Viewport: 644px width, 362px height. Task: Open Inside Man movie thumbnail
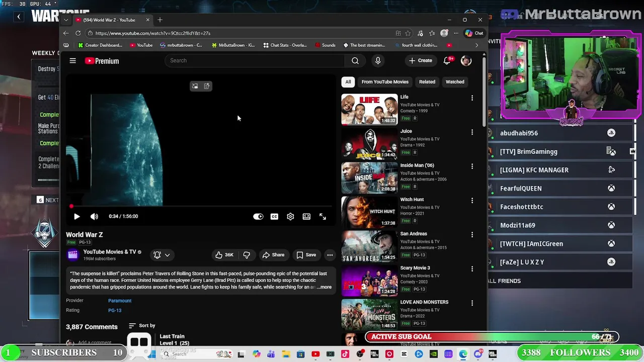click(x=369, y=177)
